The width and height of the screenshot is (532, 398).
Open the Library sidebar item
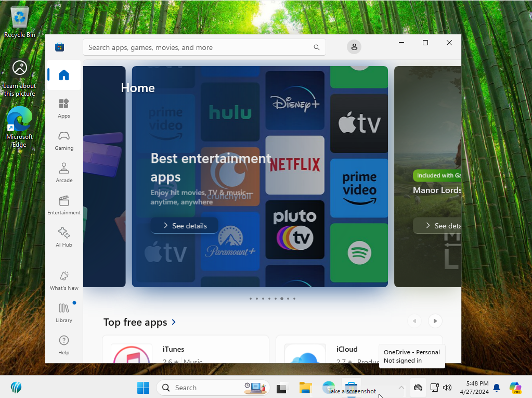click(x=64, y=312)
